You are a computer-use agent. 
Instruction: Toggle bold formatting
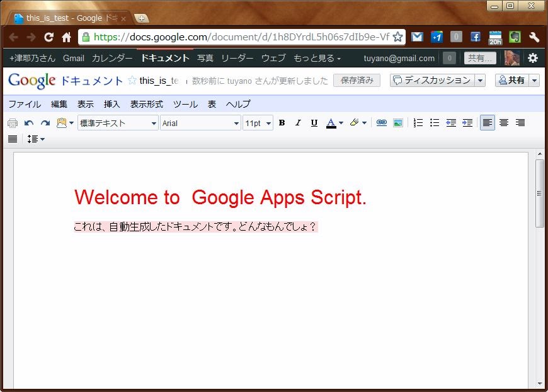coord(282,123)
